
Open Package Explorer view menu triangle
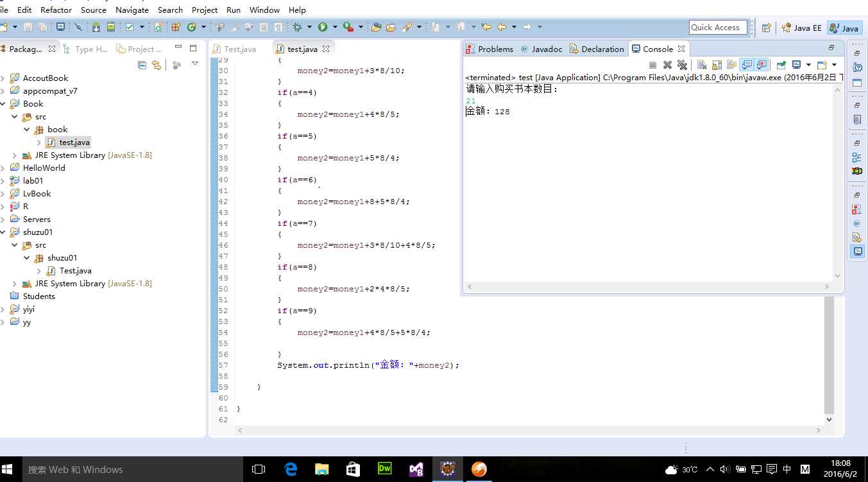click(195, 64)
